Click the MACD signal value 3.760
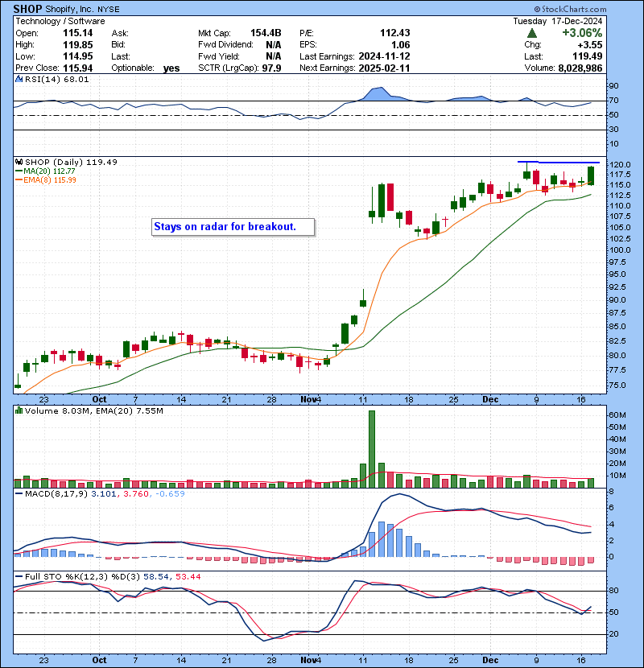 [136, 494]
